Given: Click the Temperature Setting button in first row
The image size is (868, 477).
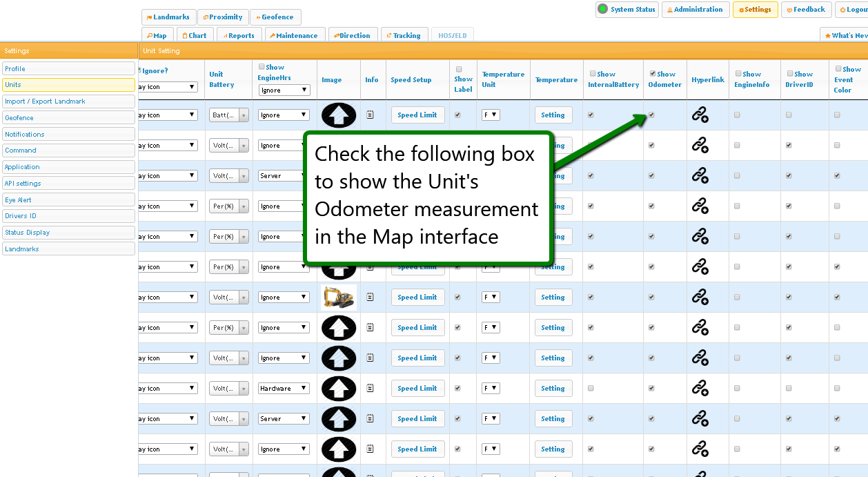Looking at the screenshot, I should [x=553, y=115].
